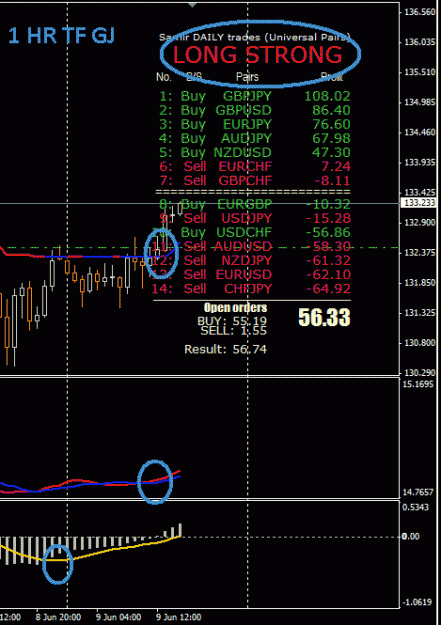Select the 132.375 price axis label
This screenshot has width=441, height=625.
(x=419, y=253)
